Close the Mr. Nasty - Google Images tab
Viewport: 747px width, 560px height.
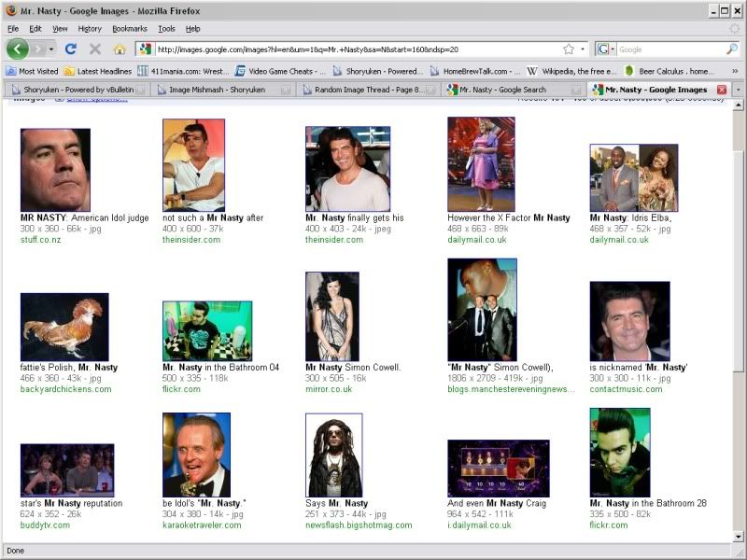(x=722, y=89)
